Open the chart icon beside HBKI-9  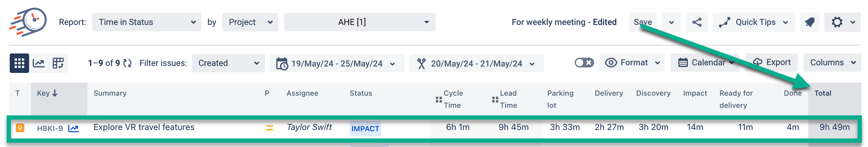point(73,129)
